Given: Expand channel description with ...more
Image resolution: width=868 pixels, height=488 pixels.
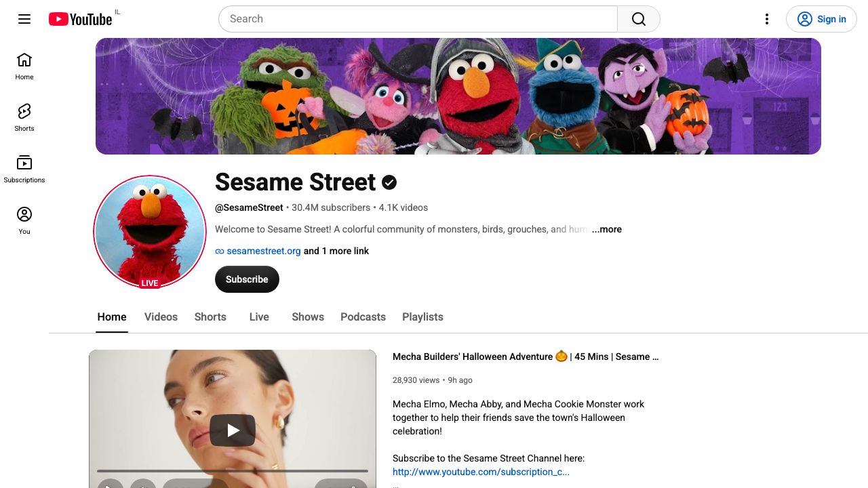Looking at the screenshot, I should pyautogui.click(x=607, y=229).
